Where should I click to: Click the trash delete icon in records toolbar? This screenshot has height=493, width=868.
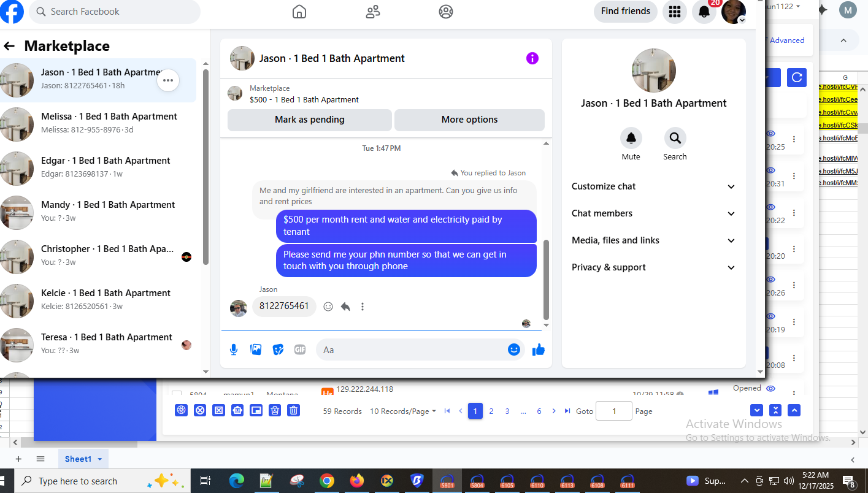[x=294, y=411]
